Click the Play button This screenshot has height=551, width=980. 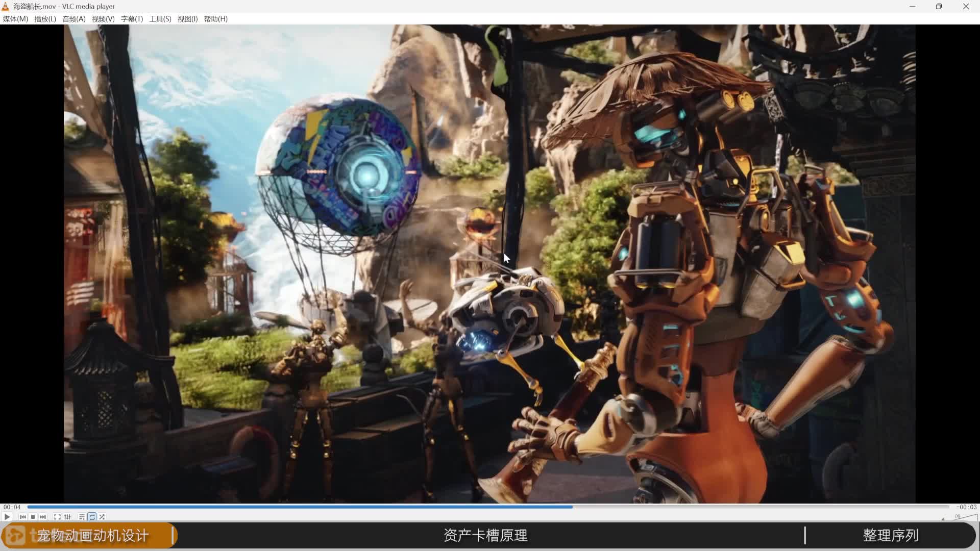point(7,517)
